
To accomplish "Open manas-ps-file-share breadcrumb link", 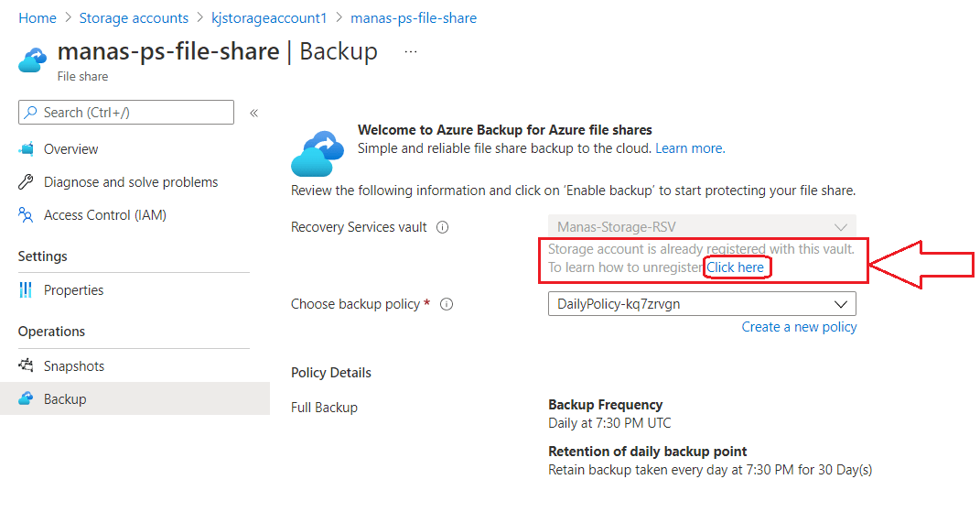I will tap(414, 18).
